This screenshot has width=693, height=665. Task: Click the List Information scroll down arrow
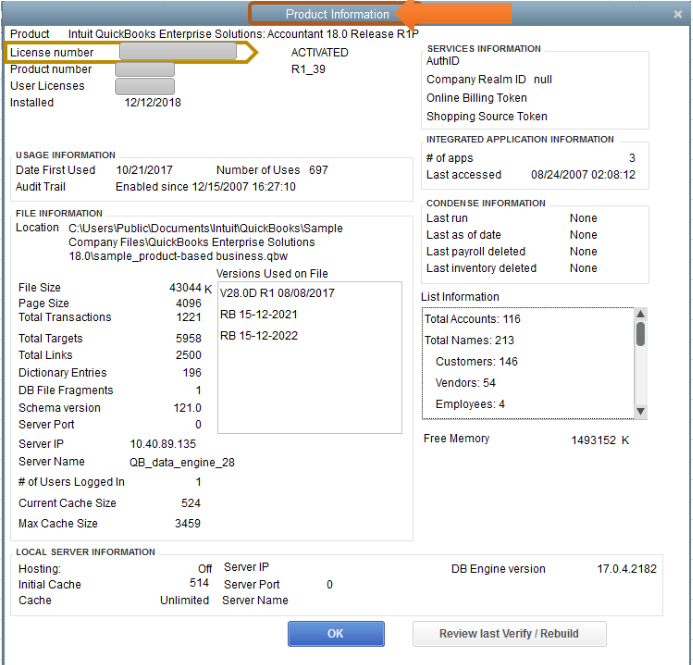click(x=640, y=411)
